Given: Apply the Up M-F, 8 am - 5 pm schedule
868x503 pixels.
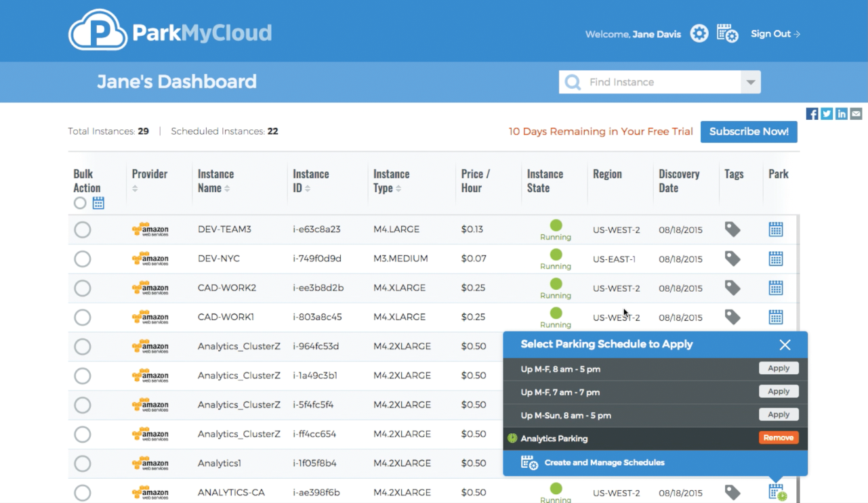Looking at the screenshot, I should pyautogui.click(x=779, y=368).
